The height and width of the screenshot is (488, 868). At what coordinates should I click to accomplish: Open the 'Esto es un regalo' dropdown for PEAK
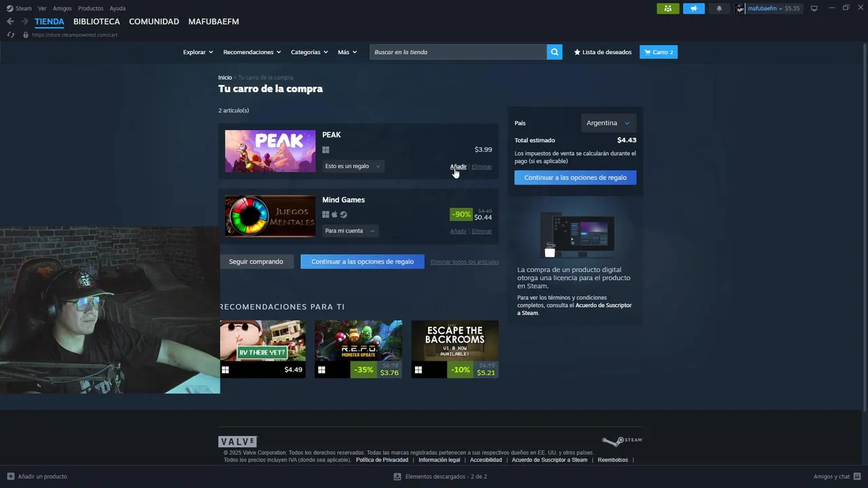[353, 166]
